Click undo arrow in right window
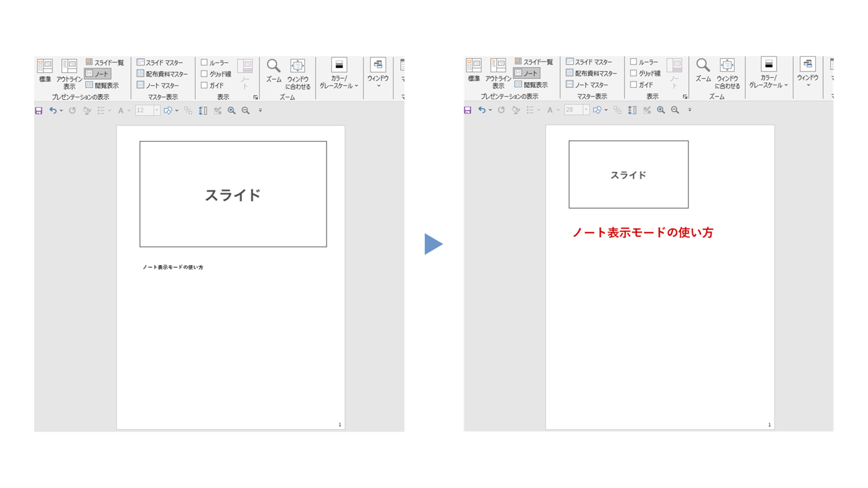The image size is (868, 488). tap(482, 110)
